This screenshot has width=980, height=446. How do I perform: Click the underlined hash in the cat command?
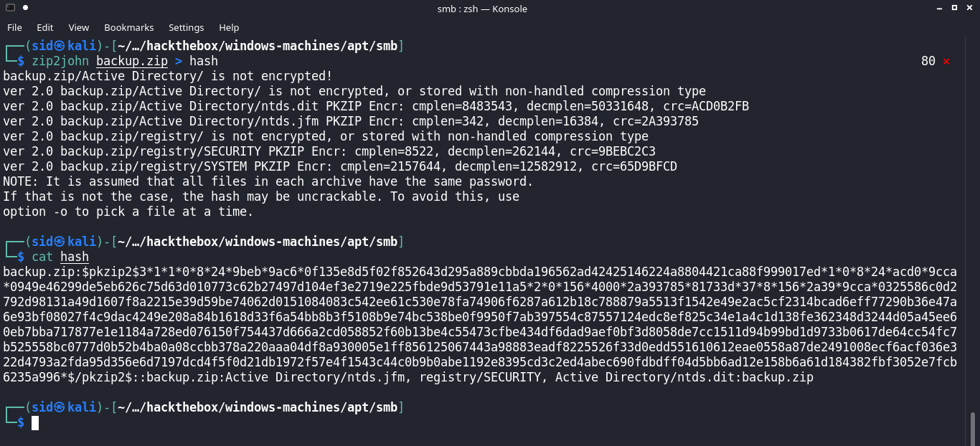(x=75, y=257)
